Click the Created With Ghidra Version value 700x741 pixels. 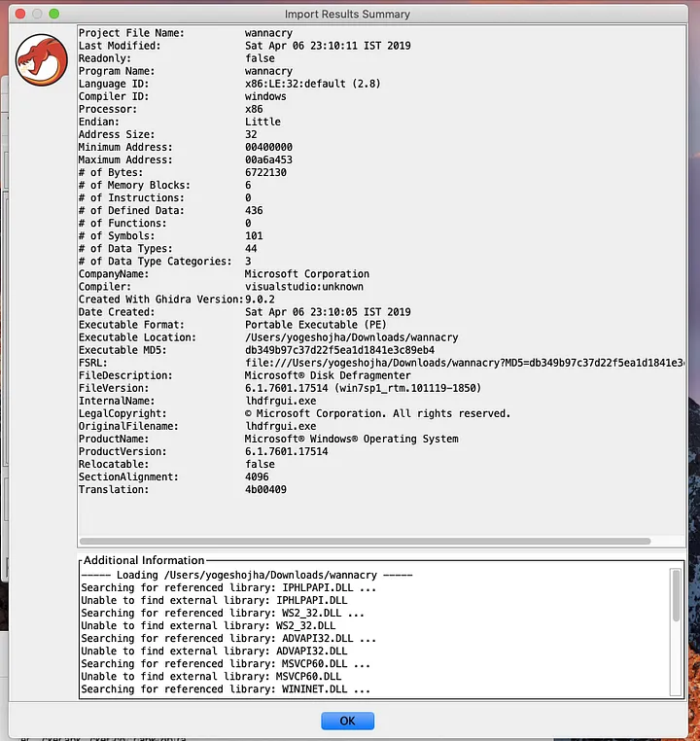[261, 300]
